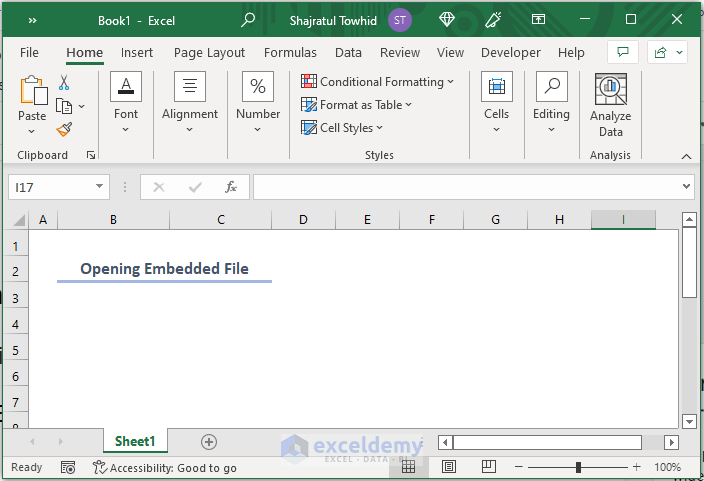This screenshot has width=704, height=481.
Task: Switch to the Developer tab
Action: pos(510,53)
